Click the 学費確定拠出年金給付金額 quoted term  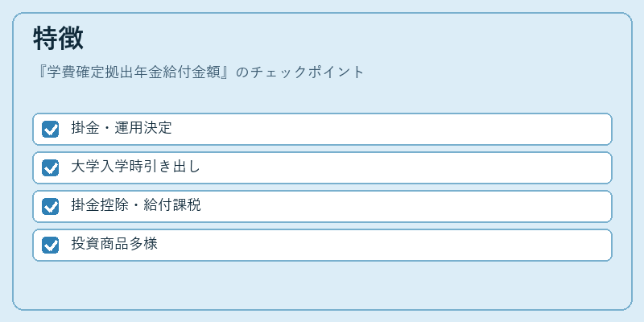[134, 72]
